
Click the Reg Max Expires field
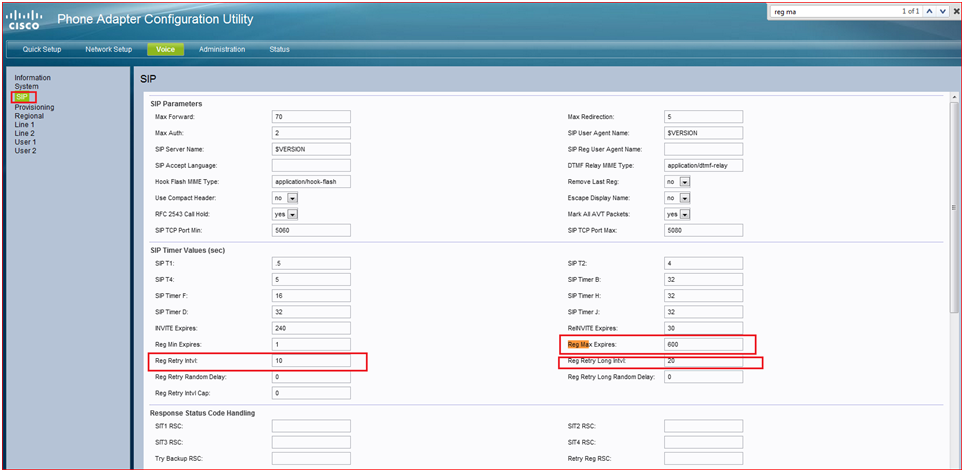point(704,344)
